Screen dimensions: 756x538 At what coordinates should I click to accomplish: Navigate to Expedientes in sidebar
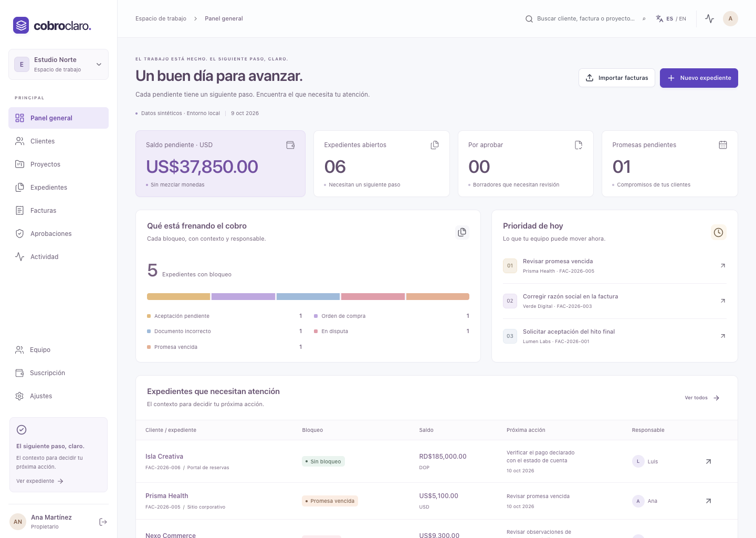[x=58, y=188]
